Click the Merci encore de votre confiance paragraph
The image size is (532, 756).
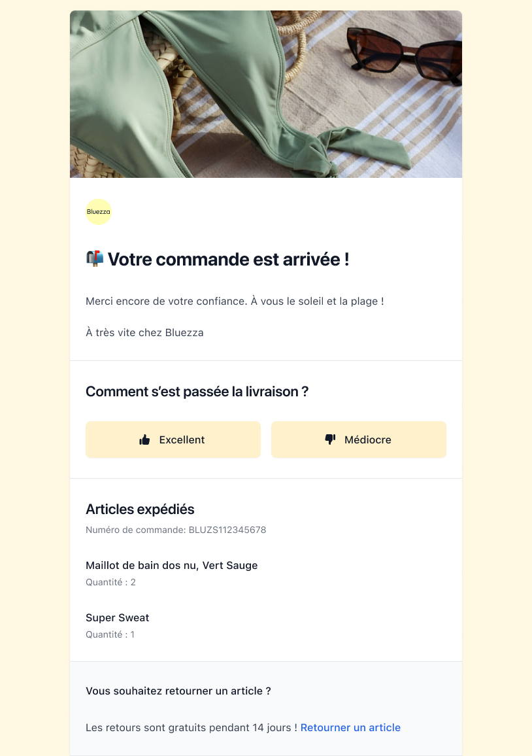[x=235, y=301]
